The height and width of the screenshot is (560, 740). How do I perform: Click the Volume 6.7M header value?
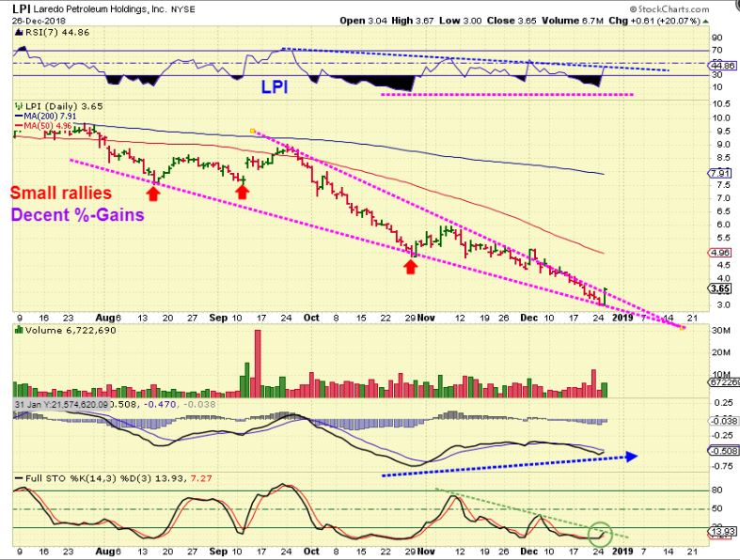point(573,21)
